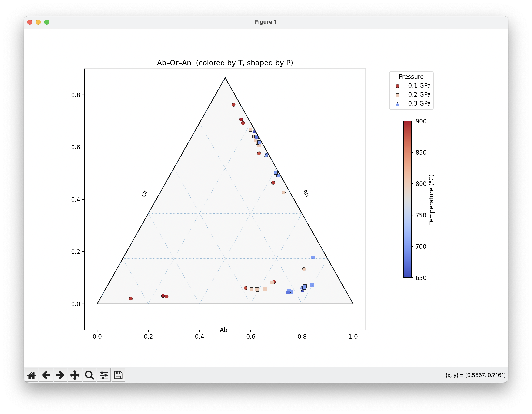
Task: Click the Temperature colorbar gradient
Action: tap(407, 199)
